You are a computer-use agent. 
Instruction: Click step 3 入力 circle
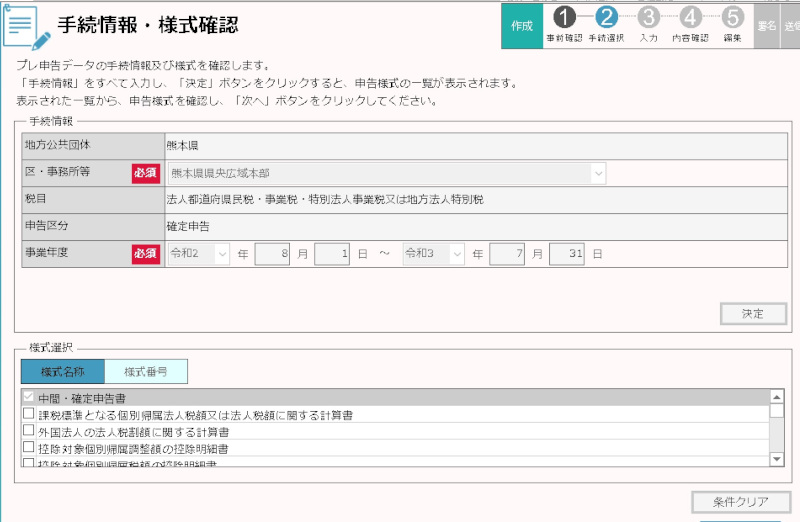[x=648, y=17]
